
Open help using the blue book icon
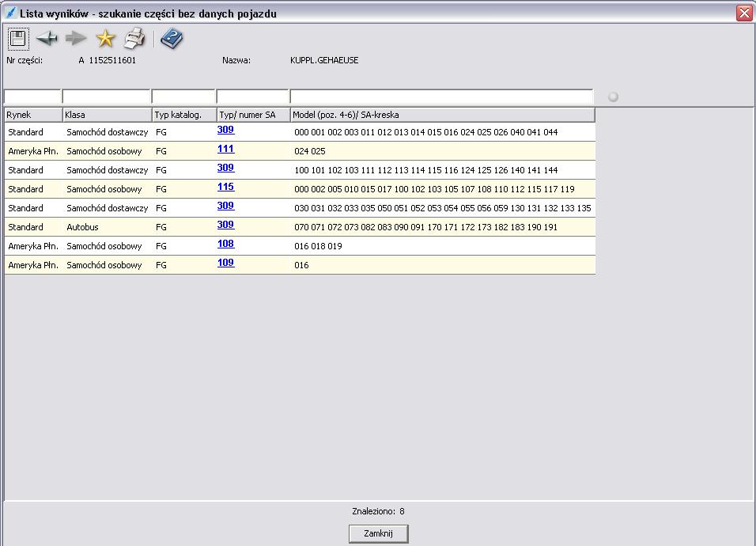pos(171,38)
